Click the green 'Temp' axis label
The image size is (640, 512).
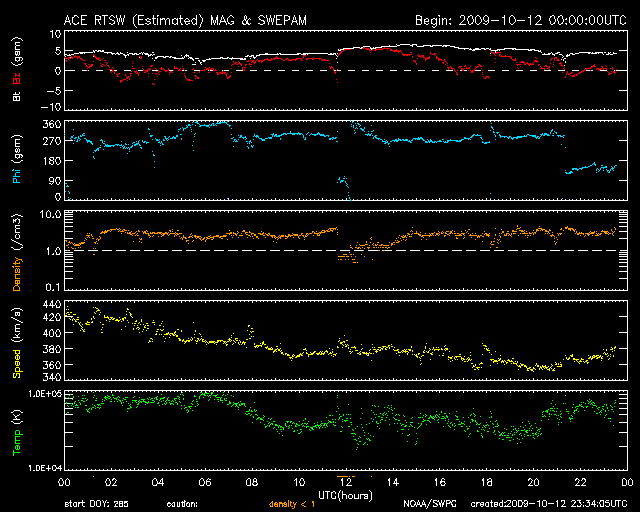click(17, 443)
